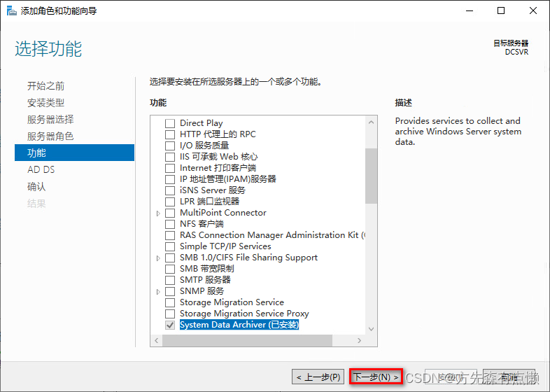Tick the iSNS Server 服务 checkbox
The height and width of the screenshot is (392, 550).
click(170, 190)
